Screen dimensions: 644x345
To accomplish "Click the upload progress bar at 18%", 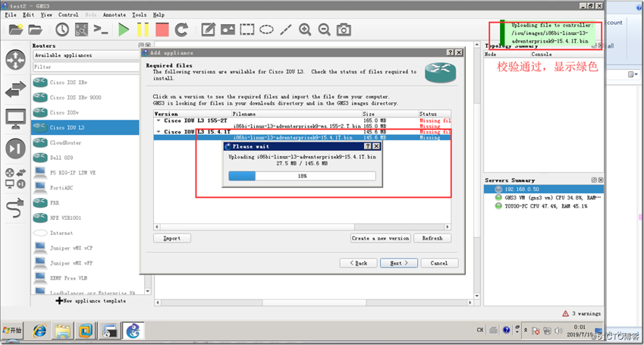I will (x=303, y=176).
